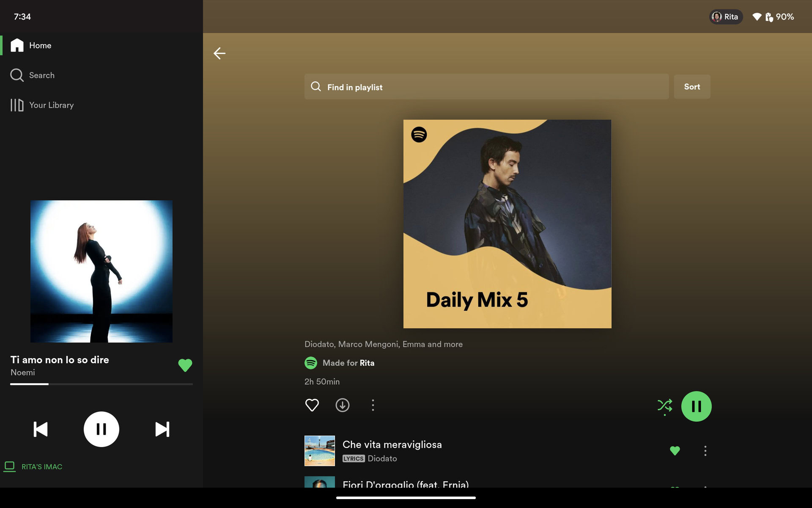Click the Noemi album art thumbnail

[x=101, y=271]
